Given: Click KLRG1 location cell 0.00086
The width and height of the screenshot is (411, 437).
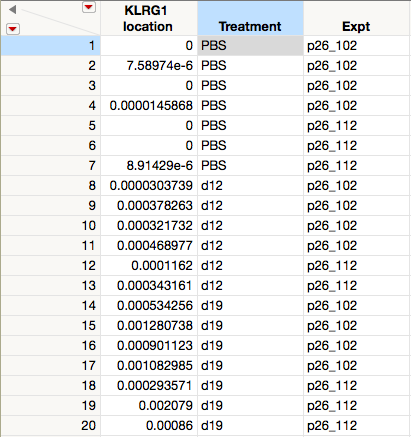Looking at the screenshot, I should 149,426.
